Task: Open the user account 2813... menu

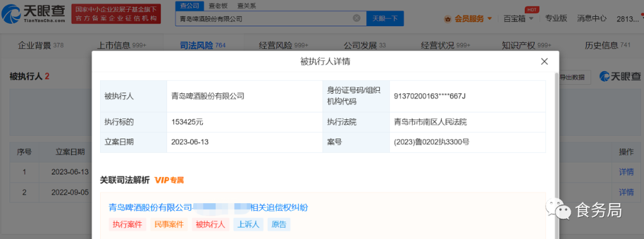Action: pyautogui.click(x=628, y=19)
